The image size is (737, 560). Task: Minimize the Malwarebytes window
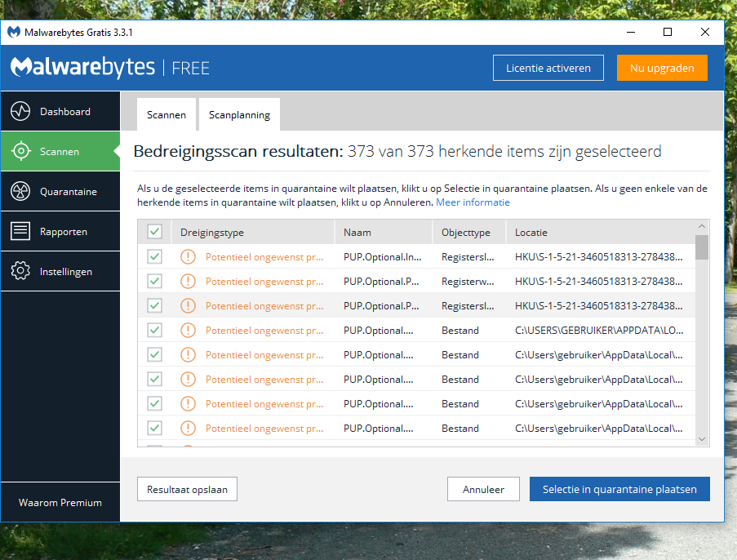pyautogui.click(x=631, y=32)
